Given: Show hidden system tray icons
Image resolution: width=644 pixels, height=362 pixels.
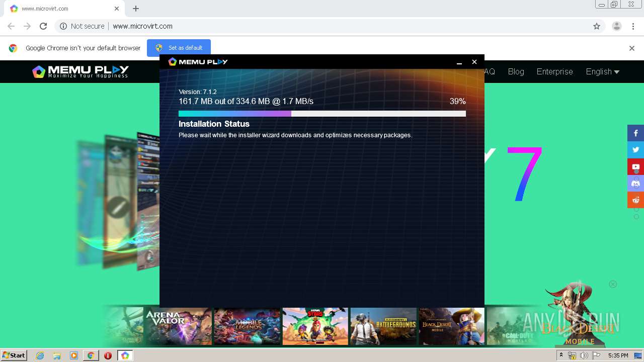Looking at the screenshot, I should tap(561, 355).
